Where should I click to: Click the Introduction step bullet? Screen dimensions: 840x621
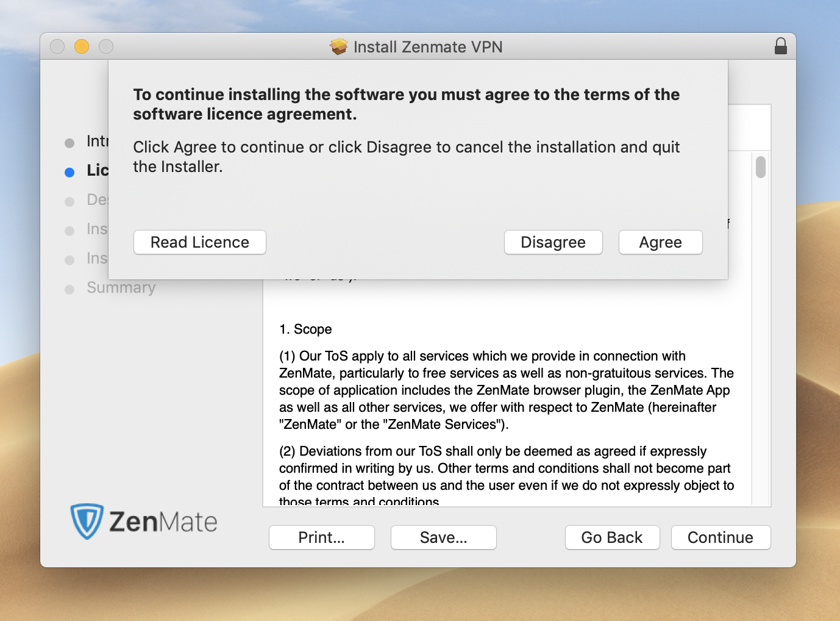[x=69, y=143]
